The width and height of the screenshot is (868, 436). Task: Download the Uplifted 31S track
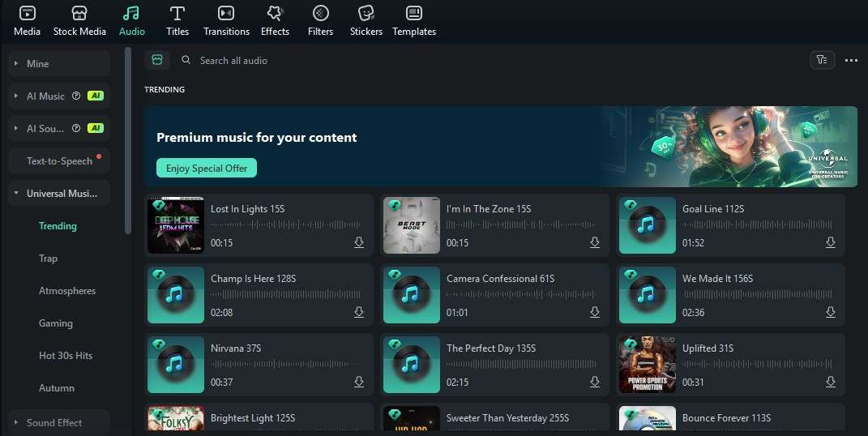(x=831, y=382)
